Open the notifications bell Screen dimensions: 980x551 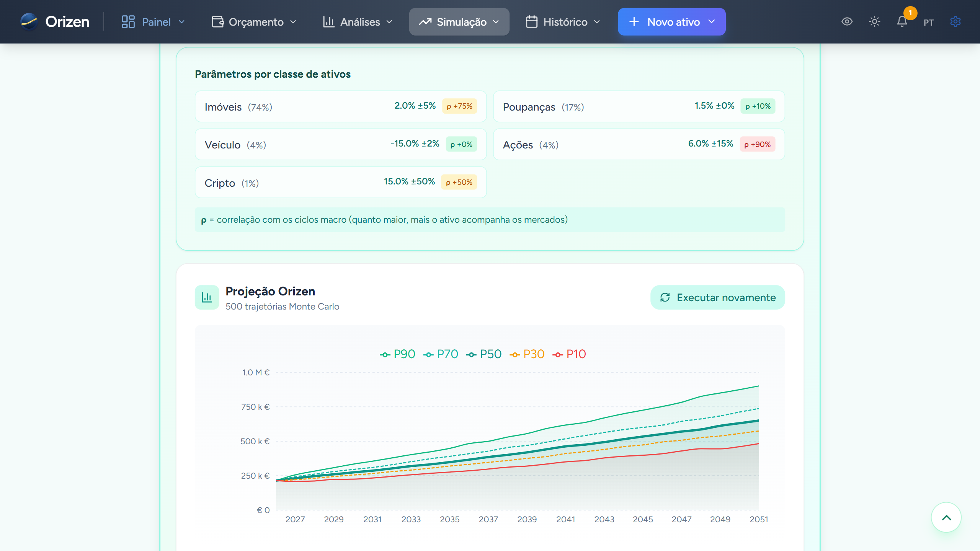[x=902, y=21]
